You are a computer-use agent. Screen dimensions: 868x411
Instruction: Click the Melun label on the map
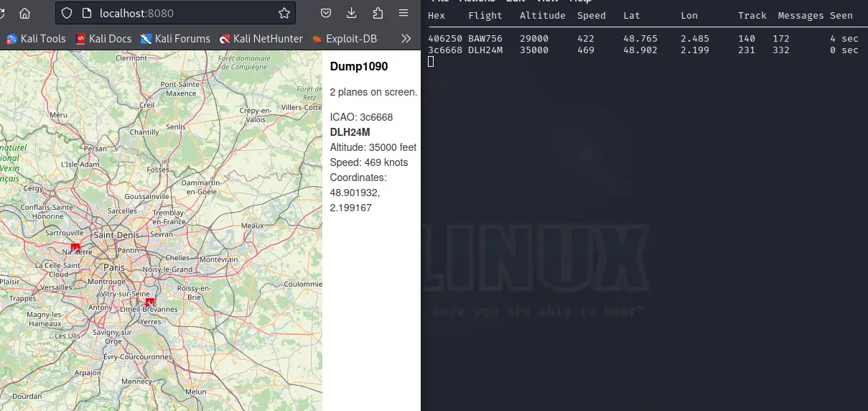[x=196, y=392]
